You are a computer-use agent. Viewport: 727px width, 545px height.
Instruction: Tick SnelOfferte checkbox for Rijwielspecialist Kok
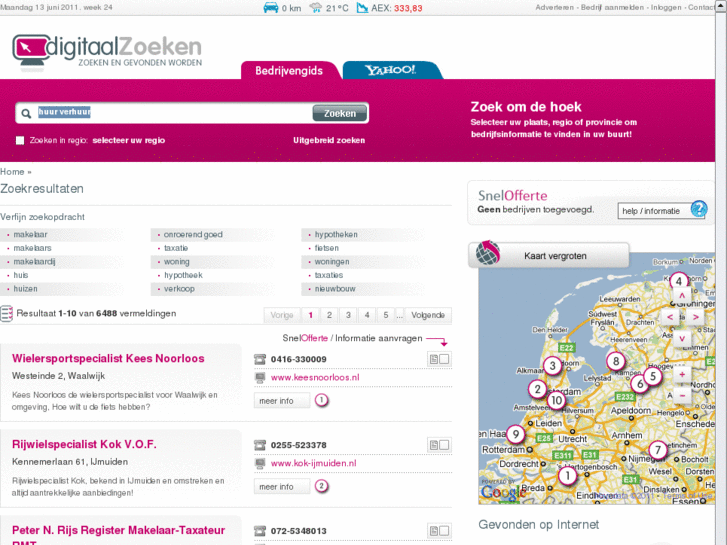444,445
